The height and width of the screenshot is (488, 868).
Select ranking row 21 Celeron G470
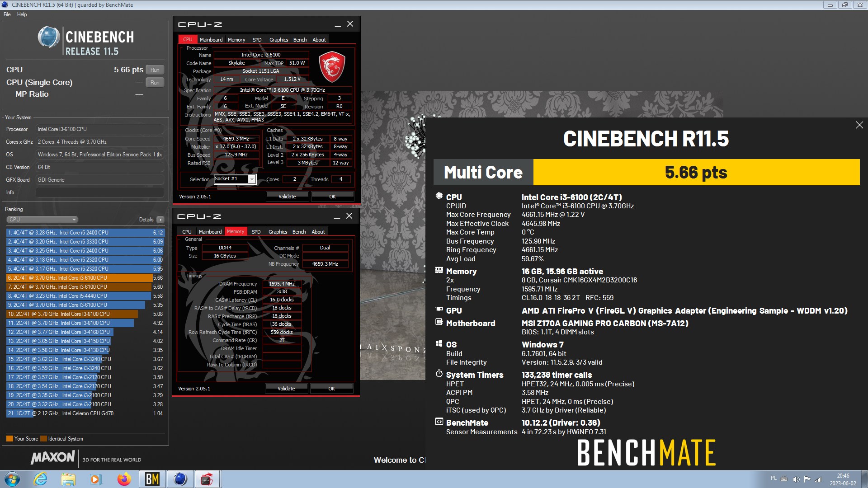pyautogui.click(x=85, y=413)
